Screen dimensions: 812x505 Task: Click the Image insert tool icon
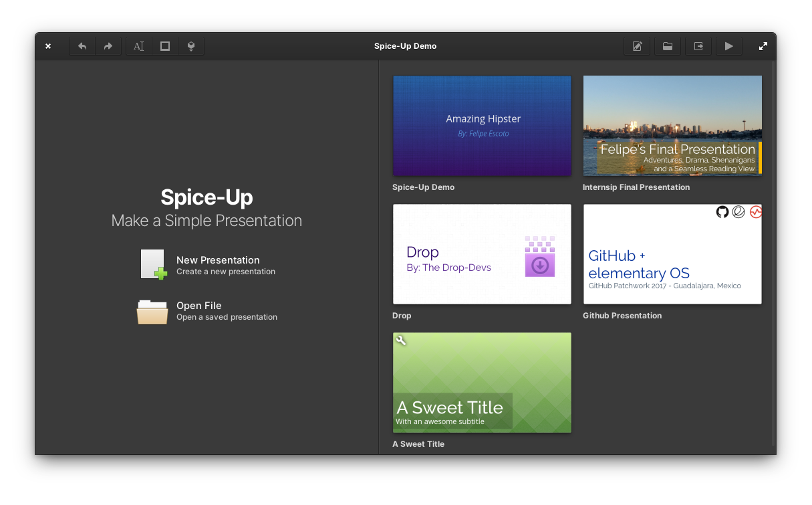click(191, 46)
